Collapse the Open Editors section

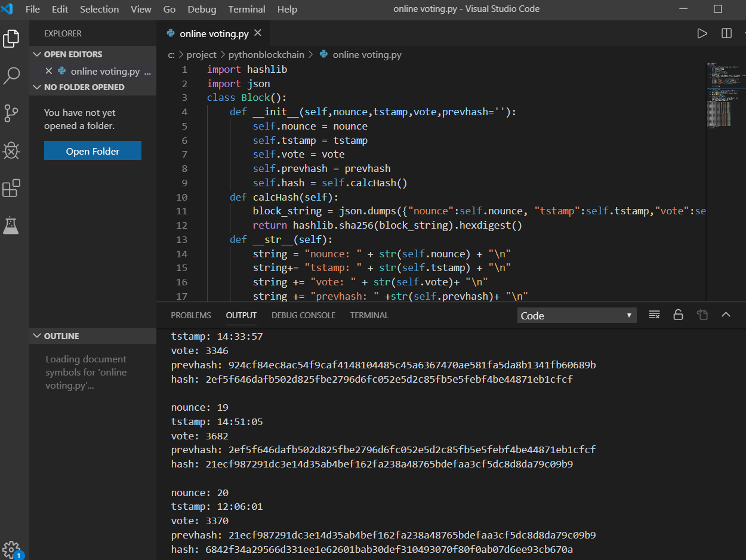[x=93, y=54]
